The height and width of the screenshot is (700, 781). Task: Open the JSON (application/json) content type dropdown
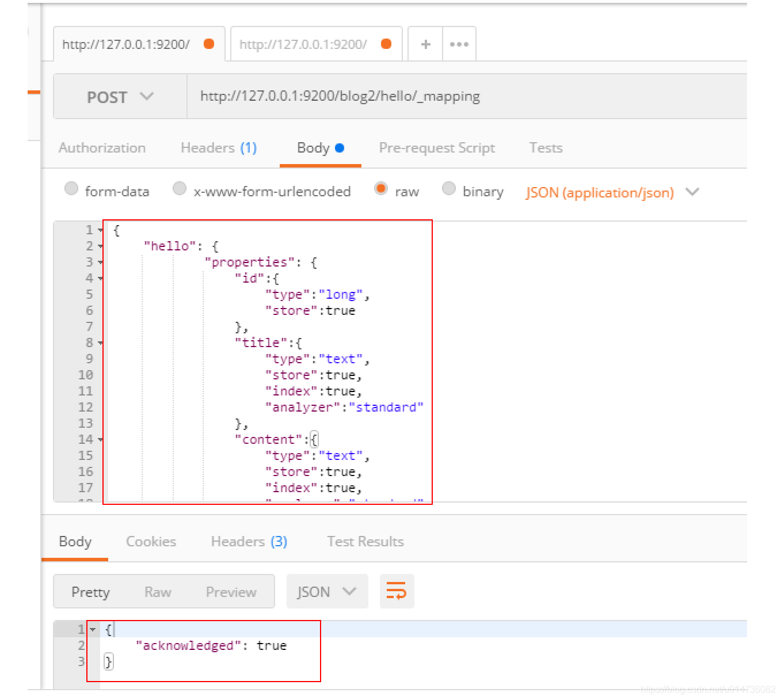(x=612, y=192)
